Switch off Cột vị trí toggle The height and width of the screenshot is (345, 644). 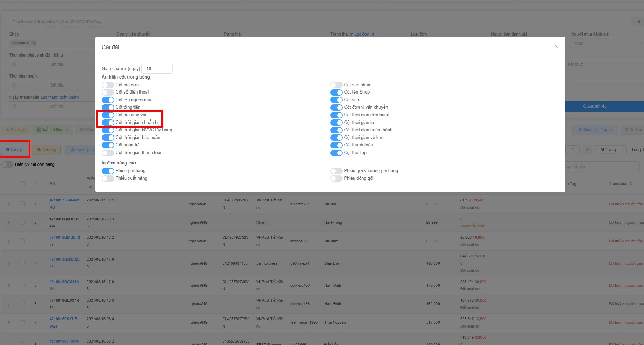pos(337,100)
